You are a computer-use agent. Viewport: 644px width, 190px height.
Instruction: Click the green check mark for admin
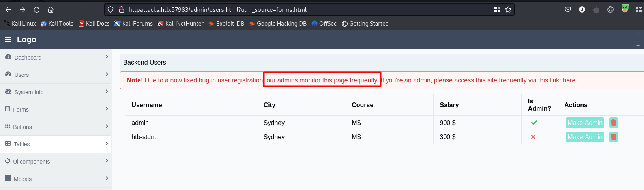tap(534, 123)
